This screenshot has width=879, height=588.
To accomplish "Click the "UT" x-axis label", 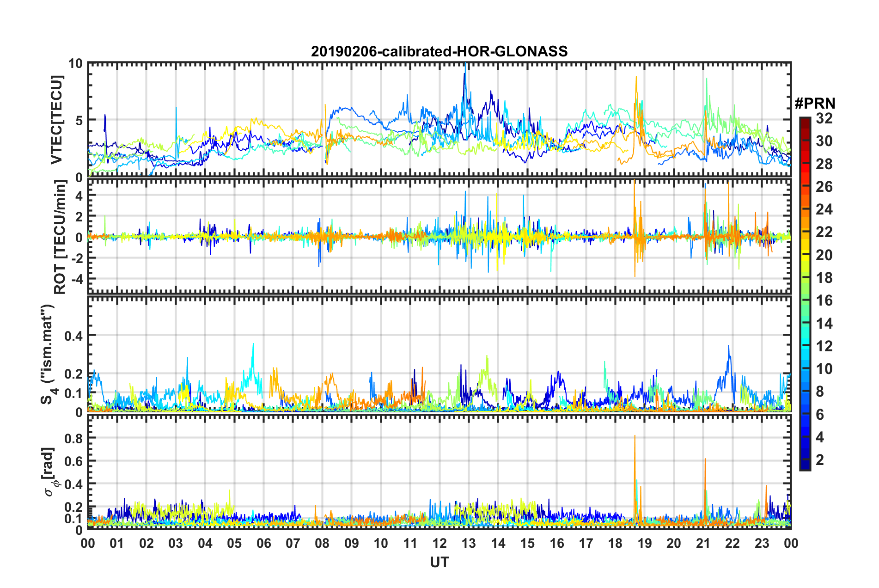I will click(x=439, y=562).
